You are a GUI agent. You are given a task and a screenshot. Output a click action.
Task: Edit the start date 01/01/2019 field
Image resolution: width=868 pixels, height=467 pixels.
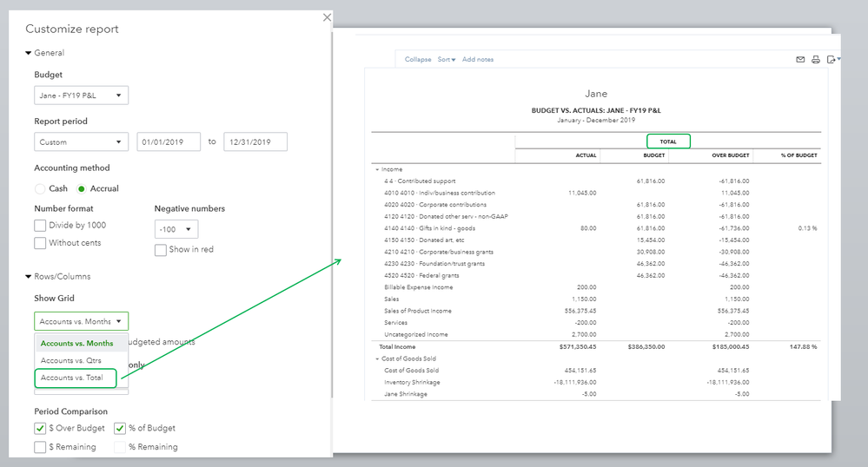[x=169, y=141]
